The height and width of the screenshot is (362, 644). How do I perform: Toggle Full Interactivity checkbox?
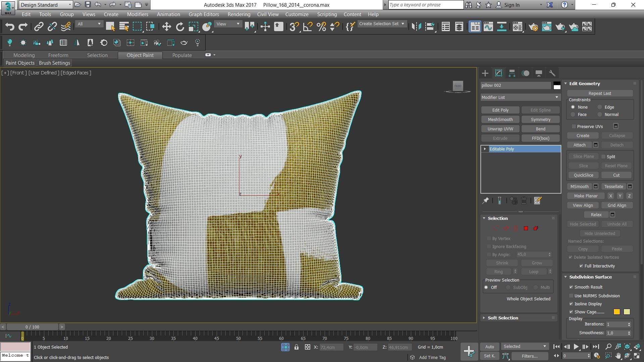point(581,266)
